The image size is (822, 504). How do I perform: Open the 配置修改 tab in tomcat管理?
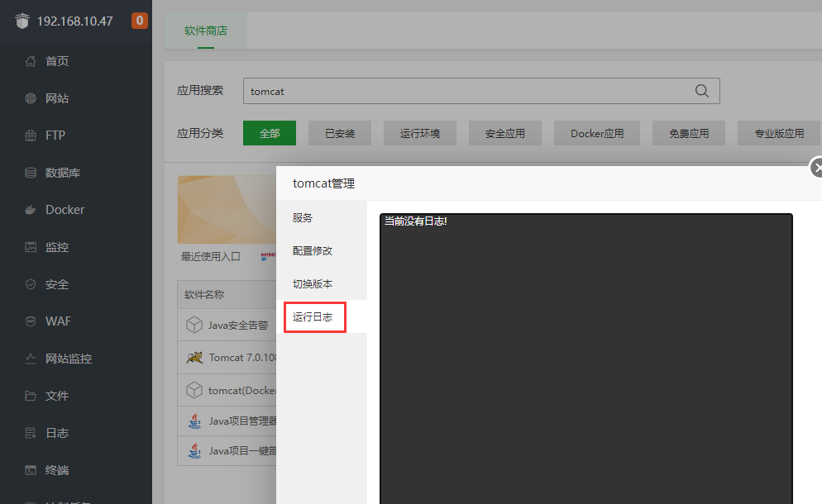[x=322, y=250]
